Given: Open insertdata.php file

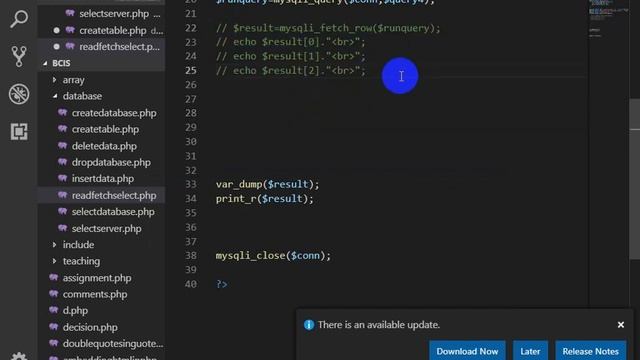Looking at the screenshot, I should pyautogui.click(x=102, y=178).
